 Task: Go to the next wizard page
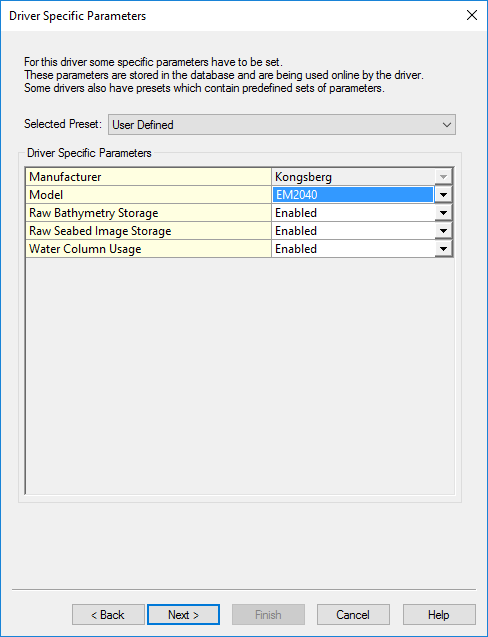coord(183,615)
